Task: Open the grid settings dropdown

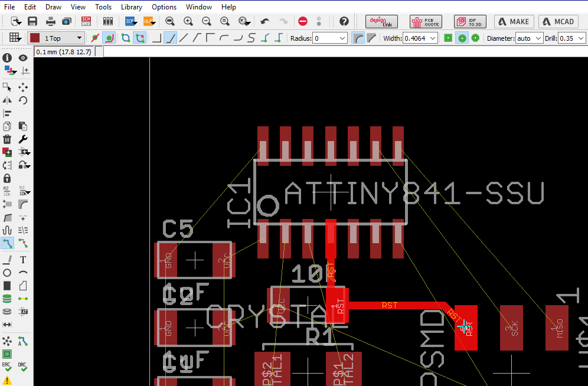Action: point(15,38)
